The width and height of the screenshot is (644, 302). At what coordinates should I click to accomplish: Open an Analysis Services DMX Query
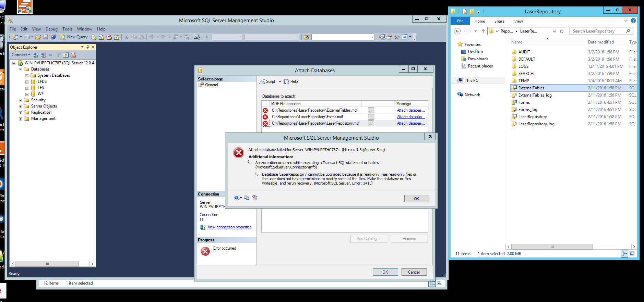(109, 37)
